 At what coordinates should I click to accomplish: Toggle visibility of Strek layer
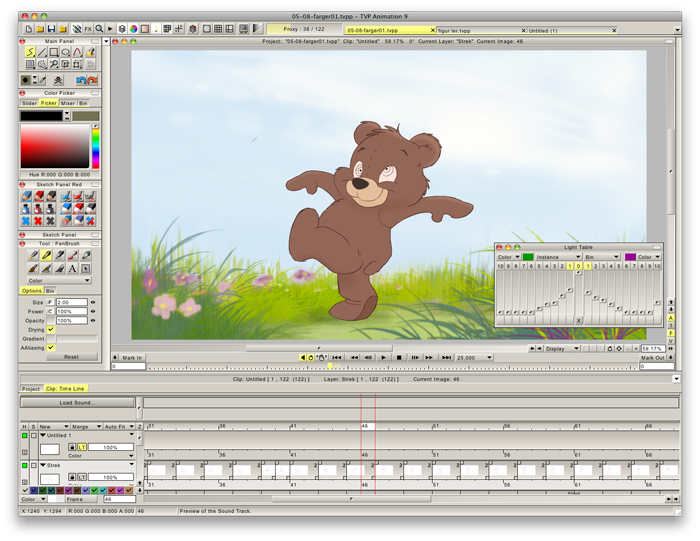click(25, 465)
